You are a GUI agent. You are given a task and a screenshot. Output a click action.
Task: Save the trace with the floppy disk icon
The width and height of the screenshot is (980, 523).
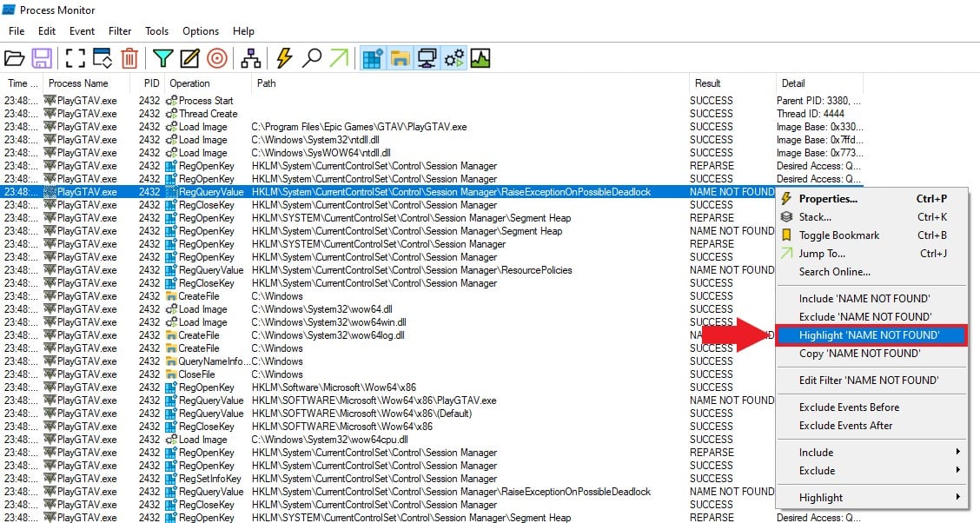point(42,59)
